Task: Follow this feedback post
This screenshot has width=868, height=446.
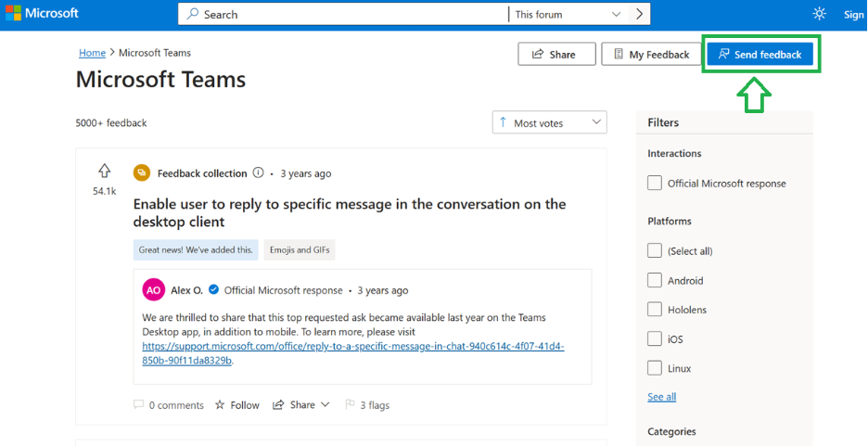Action: click(x=236, y=405)
